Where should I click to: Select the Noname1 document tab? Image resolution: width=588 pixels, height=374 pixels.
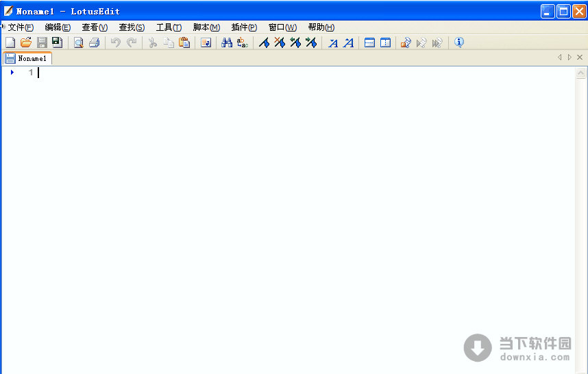click(27, 58)
